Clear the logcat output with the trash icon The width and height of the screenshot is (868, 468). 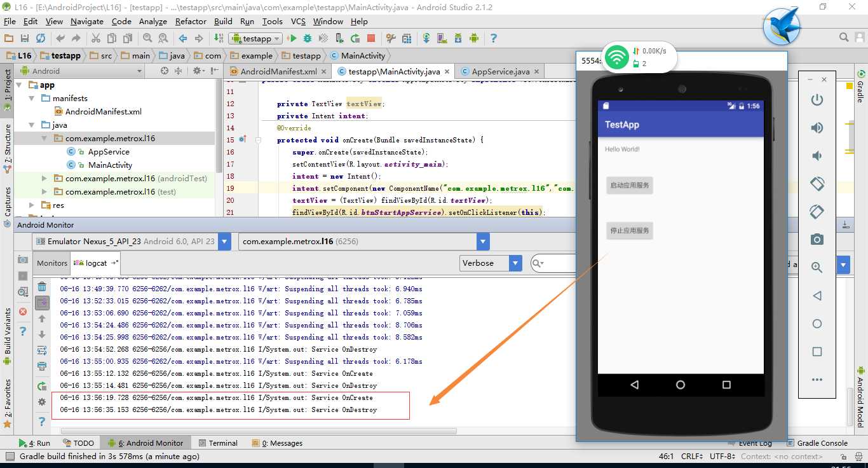click(x=41, y=287)
